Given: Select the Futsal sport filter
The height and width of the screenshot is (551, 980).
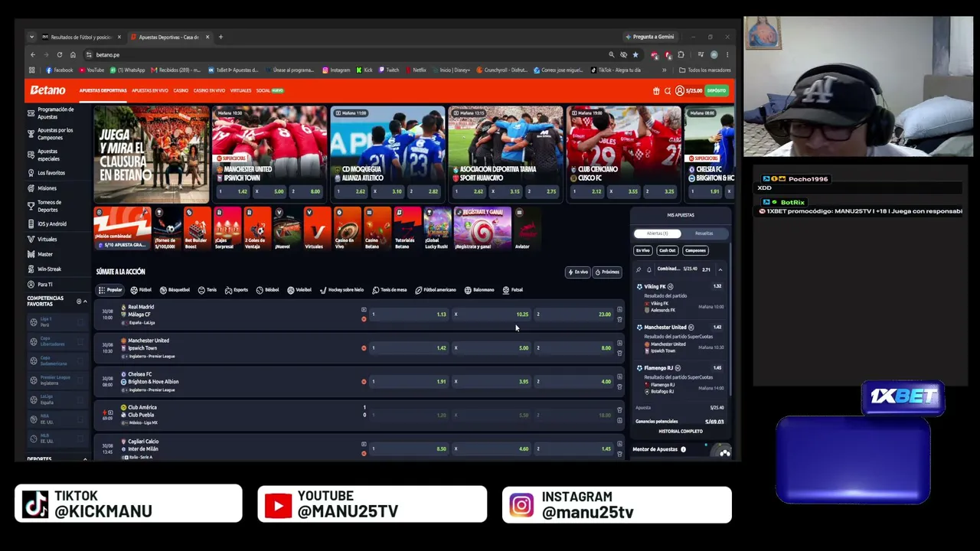Looking at the screenshot, I should point(513,290).
